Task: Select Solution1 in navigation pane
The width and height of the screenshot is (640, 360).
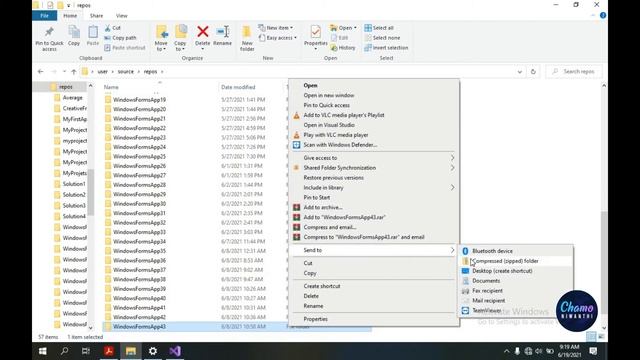Action: coord(74,184)
